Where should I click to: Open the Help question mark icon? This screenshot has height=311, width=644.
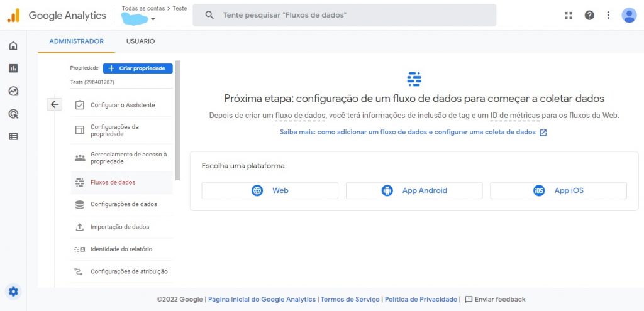click(x=589, y=16)
